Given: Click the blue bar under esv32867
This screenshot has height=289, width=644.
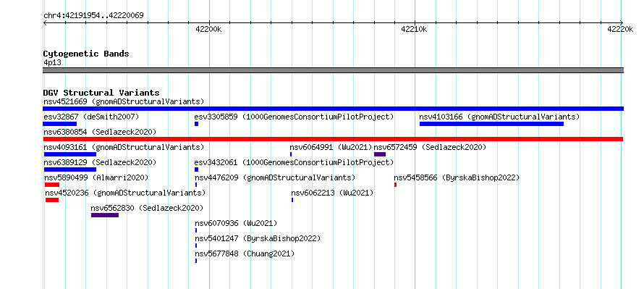Looking at the screenshot, I should (x=59, y=124).
